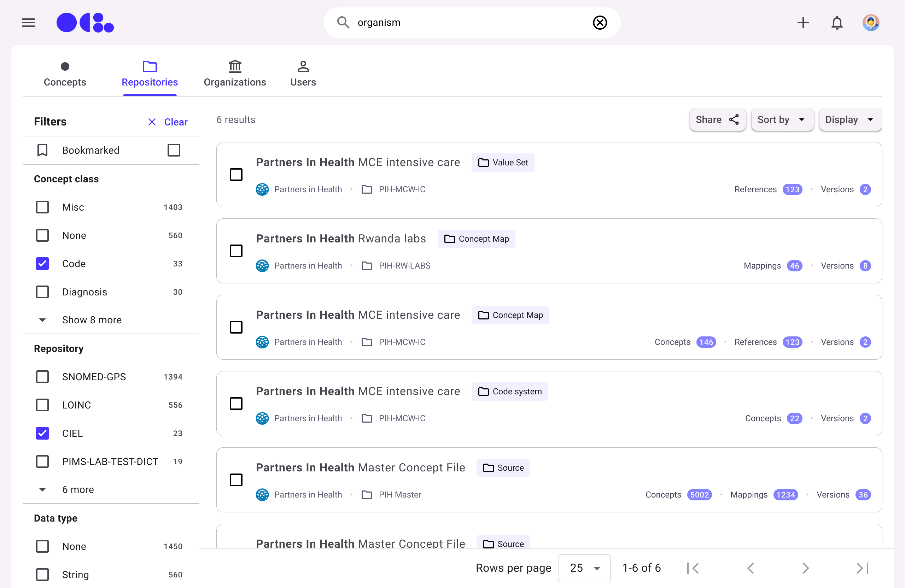Open rows per page 25 dropdown
Viewport: 905px width, 588px height.
(x=584, y=568)
